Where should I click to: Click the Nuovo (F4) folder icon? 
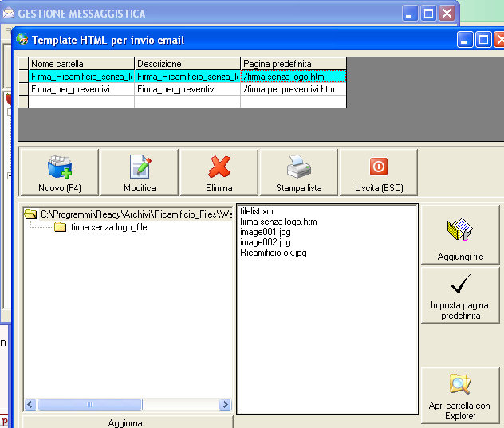(x=60, y=167)
